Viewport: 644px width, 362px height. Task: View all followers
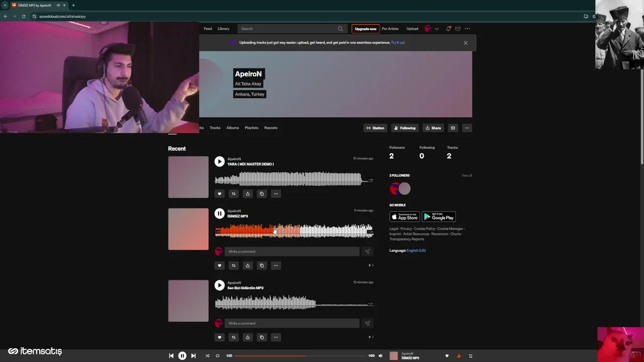pyautogui.click(x=467, y=175)
